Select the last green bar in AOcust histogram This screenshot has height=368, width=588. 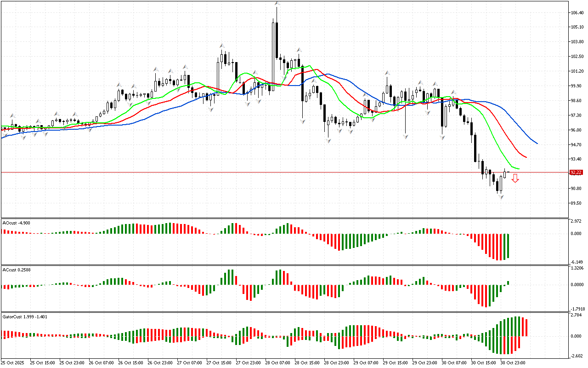[x=508, y=246]
